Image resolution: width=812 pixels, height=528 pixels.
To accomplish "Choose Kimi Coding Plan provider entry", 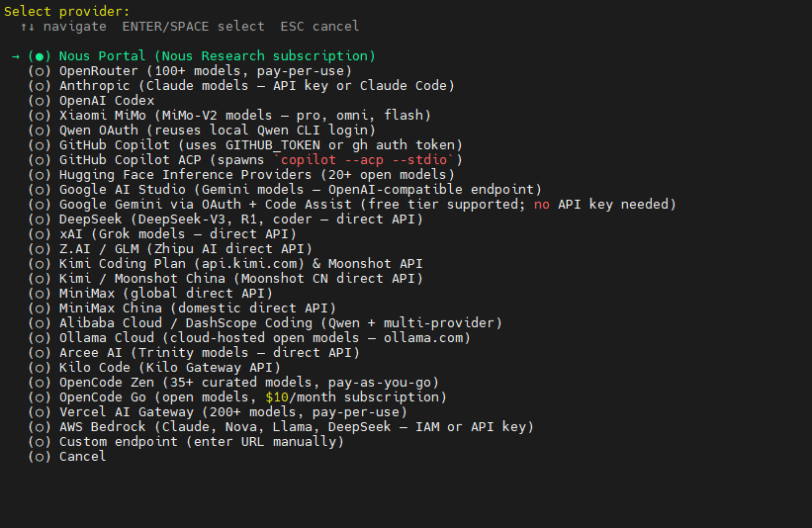I will pos(226,264).
